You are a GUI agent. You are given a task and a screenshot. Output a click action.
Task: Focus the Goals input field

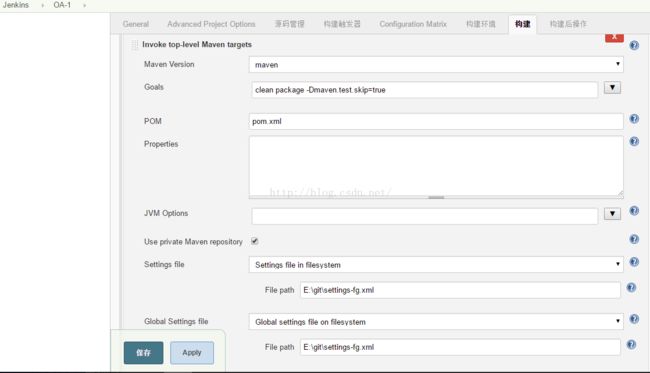click(424, 90)
